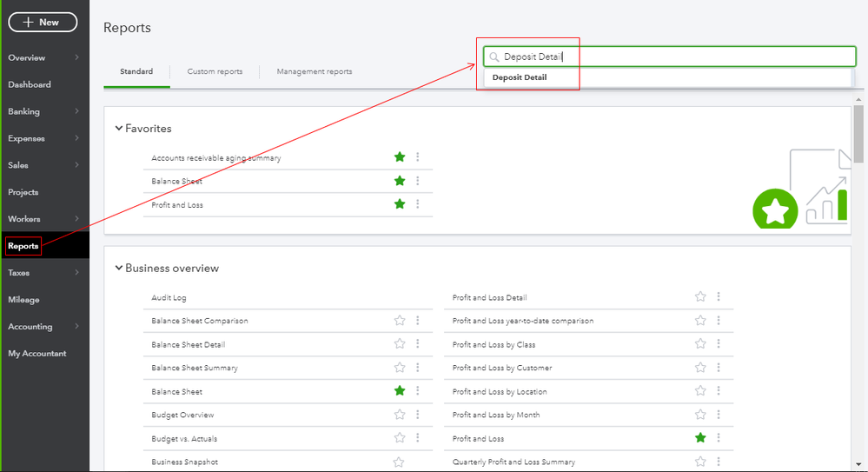Open more options for Accounts receivable aging summary
The height and width of the screenshot is (472, 868).
(418, 157)
